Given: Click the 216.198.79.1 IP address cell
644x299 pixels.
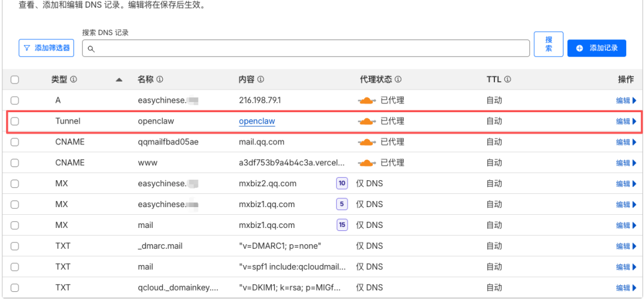Looking at the screenshot, I should click(x=259, y=100).
